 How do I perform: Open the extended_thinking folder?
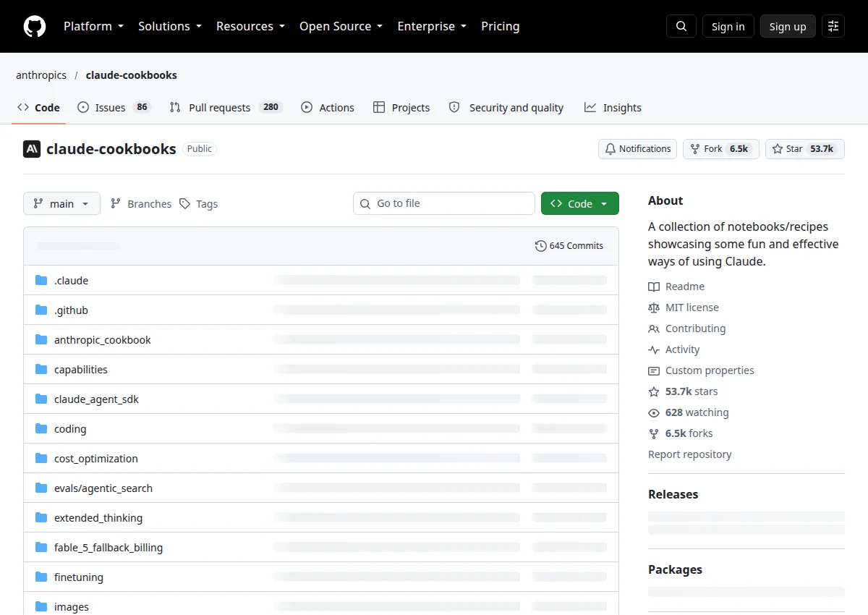coord(98,518)
